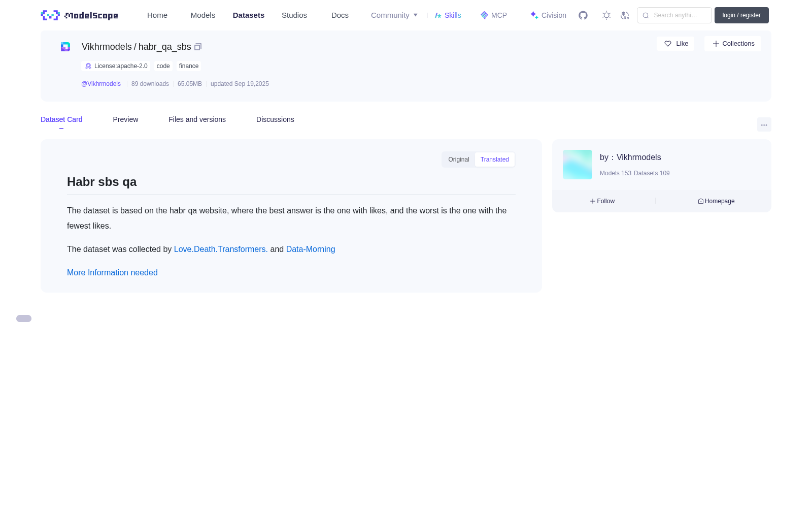This screenshot has width=812, height=508.
Task: Click the Vikhrmodels owner name in title
Action: (107, 47)
